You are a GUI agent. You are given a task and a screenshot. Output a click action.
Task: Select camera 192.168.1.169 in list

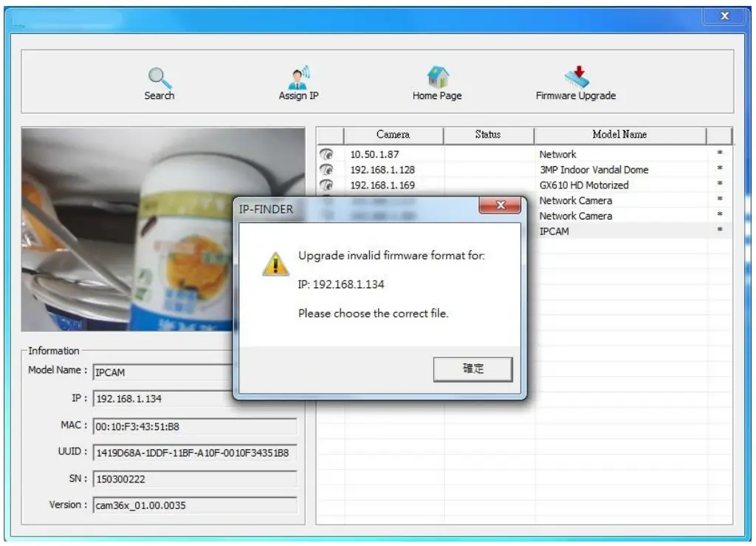(x=382, y=185)
